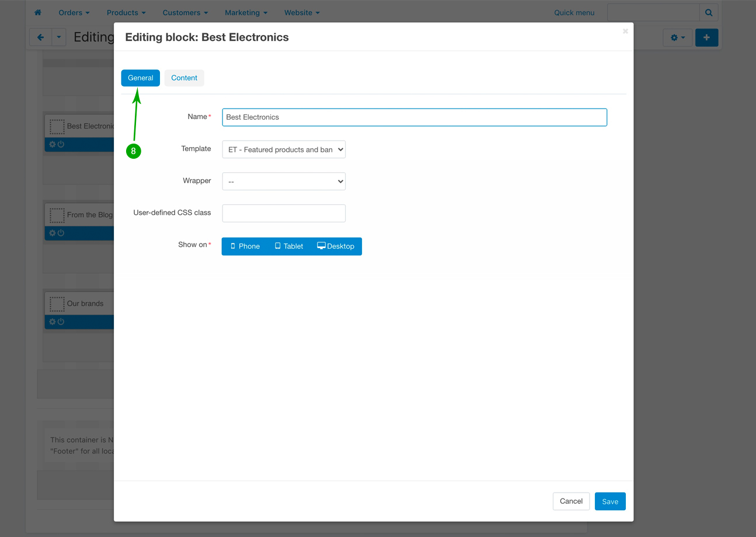Click the search magnifier icon
The width and height of the screenshot is (756, 537).
[709, 12]
